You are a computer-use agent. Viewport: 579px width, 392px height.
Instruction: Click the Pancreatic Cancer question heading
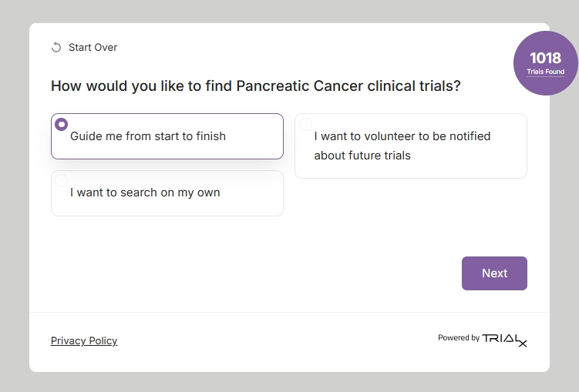tap(255, 85)
